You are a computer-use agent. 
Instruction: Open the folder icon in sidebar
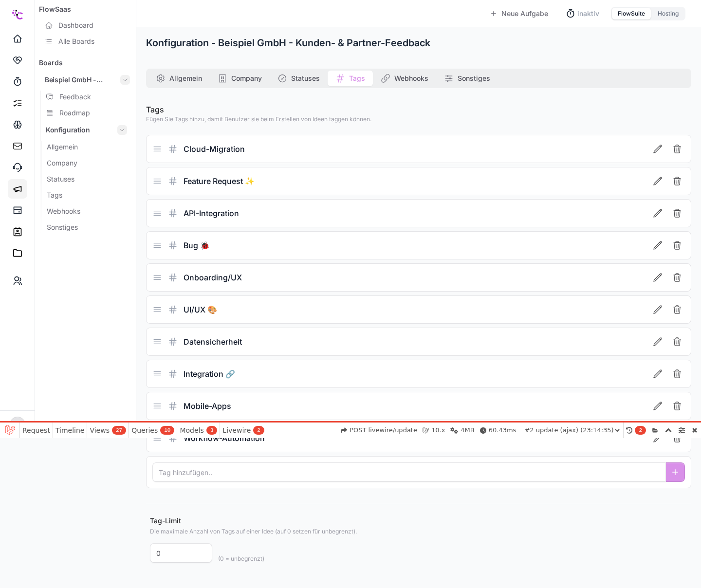(x=18, y=253)
